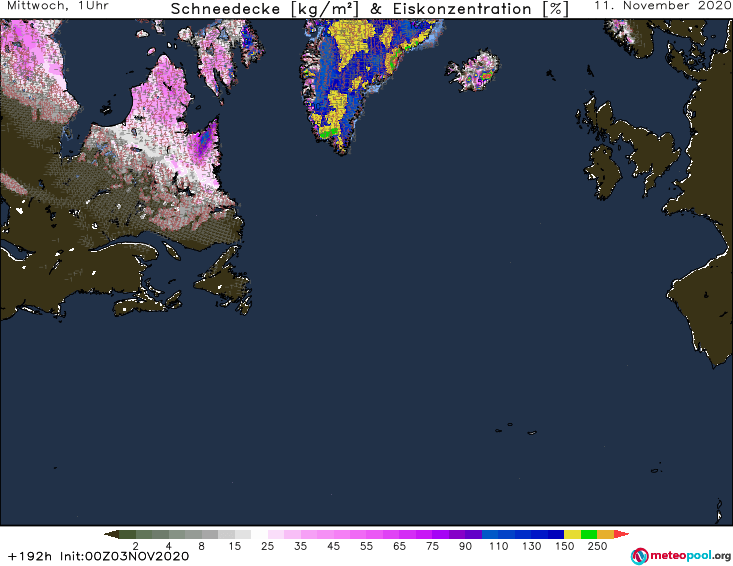Image resolution: width=733 pixels, height=566 pixels.
Task: Click the 'Mittwoch, 1Uhr' label
Action: (58, 6)
